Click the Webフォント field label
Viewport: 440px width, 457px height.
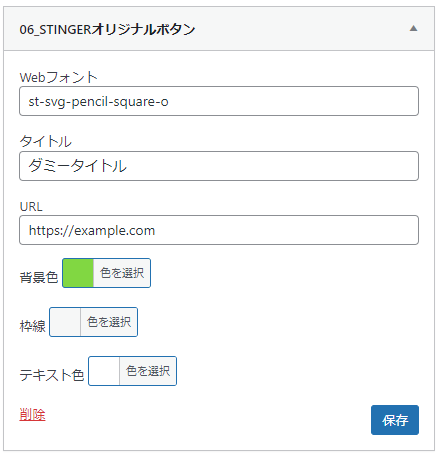tap(58, 77)
